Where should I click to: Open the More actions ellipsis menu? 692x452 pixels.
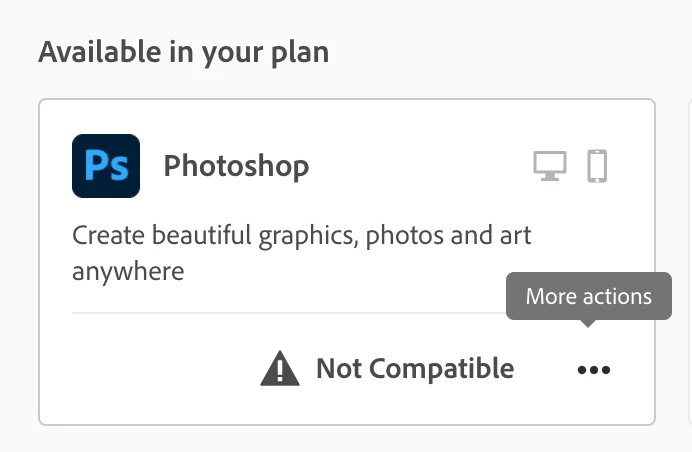pyautogui.click(x=594, y=369)
